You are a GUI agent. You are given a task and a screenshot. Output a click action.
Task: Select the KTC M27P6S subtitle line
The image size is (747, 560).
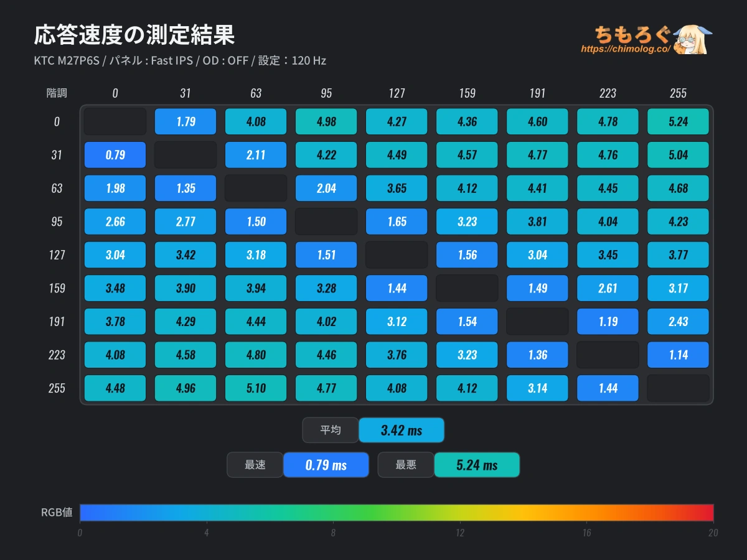pyautogui.click(x=180, y=60)
